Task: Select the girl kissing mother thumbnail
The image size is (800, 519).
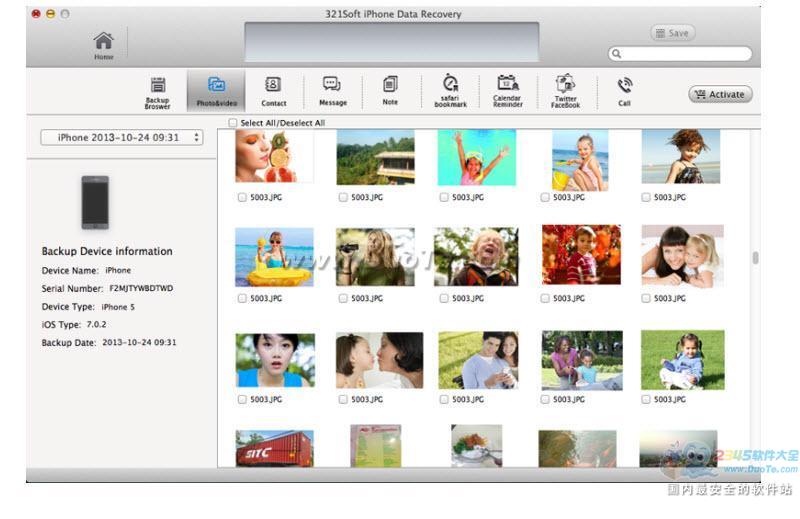Action: point(380,360)
